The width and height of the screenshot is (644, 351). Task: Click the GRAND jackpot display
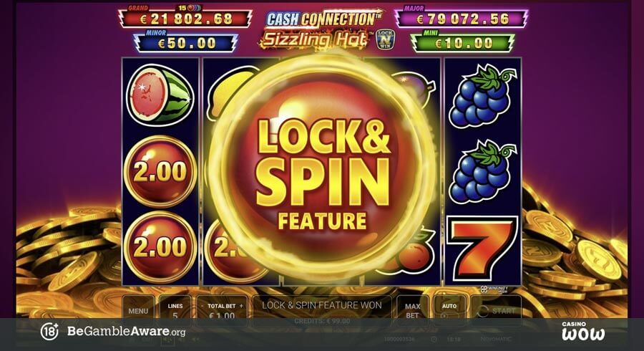pyautogui.click(x=185, y=18)
